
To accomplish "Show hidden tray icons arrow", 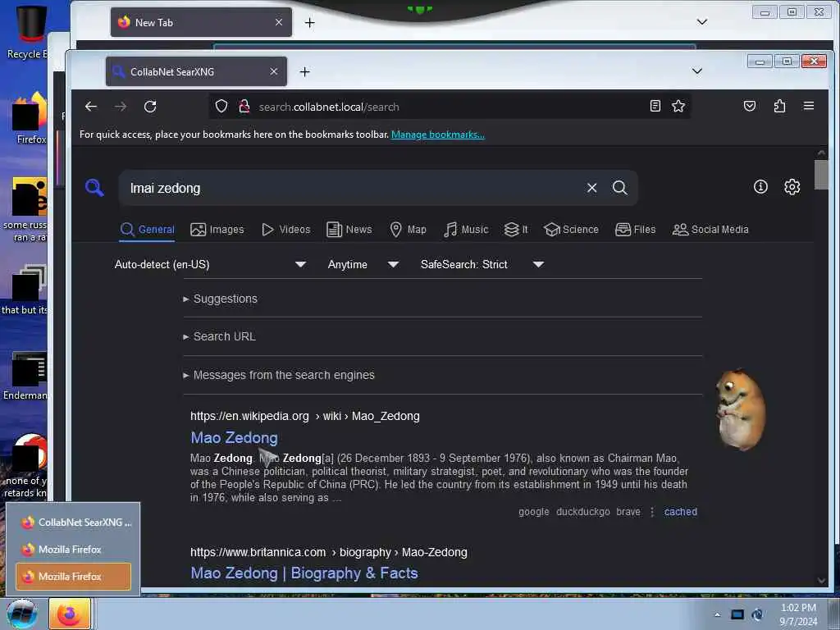I will pyautogui.click(x=717, y=615).
